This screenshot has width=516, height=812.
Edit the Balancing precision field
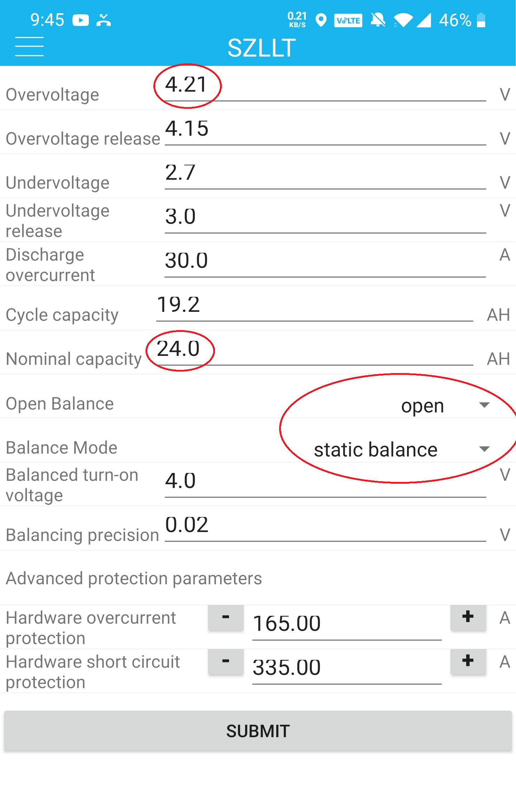[x=325, y=527]
